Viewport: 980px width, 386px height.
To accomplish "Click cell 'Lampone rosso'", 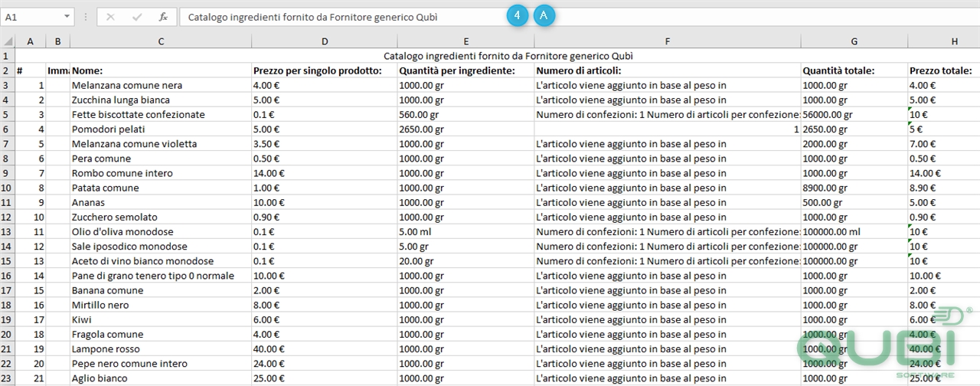I will (161, 349).
